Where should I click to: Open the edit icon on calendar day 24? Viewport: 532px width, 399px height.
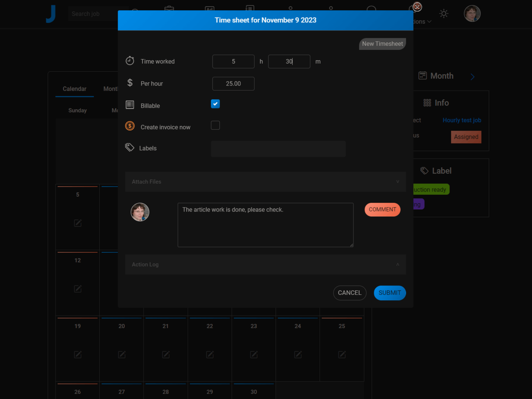(x=298, y=355)
